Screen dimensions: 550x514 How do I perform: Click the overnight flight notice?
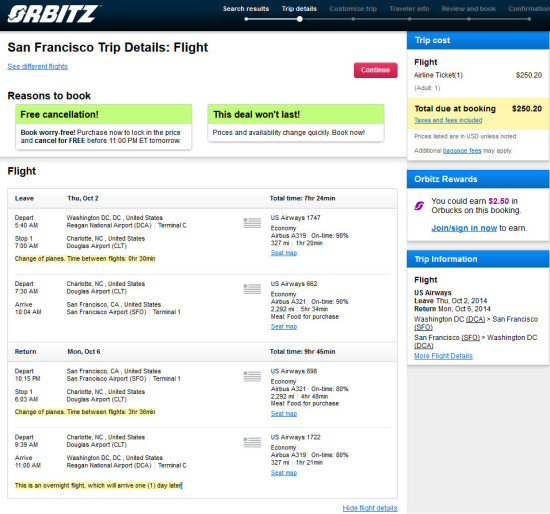(98, 486)
